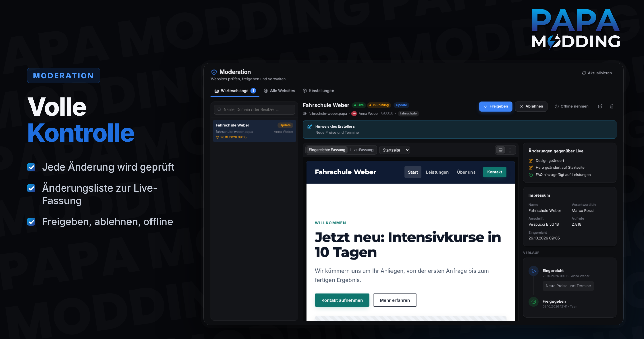Toggle checkmark beside Freigeben, ablehnen, offline
The image size is (644, 339).
point(31,222)
